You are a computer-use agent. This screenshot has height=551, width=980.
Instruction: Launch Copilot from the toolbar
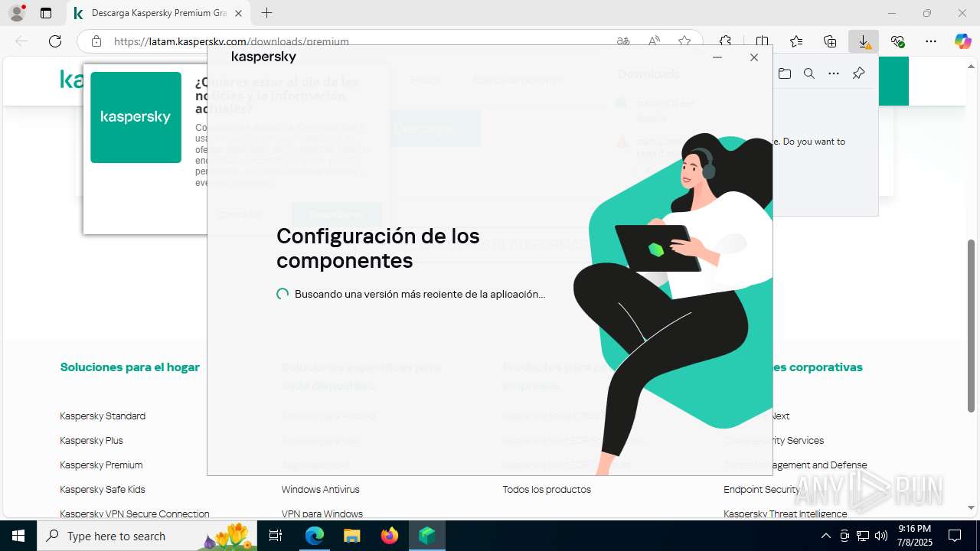coord(962,41)
